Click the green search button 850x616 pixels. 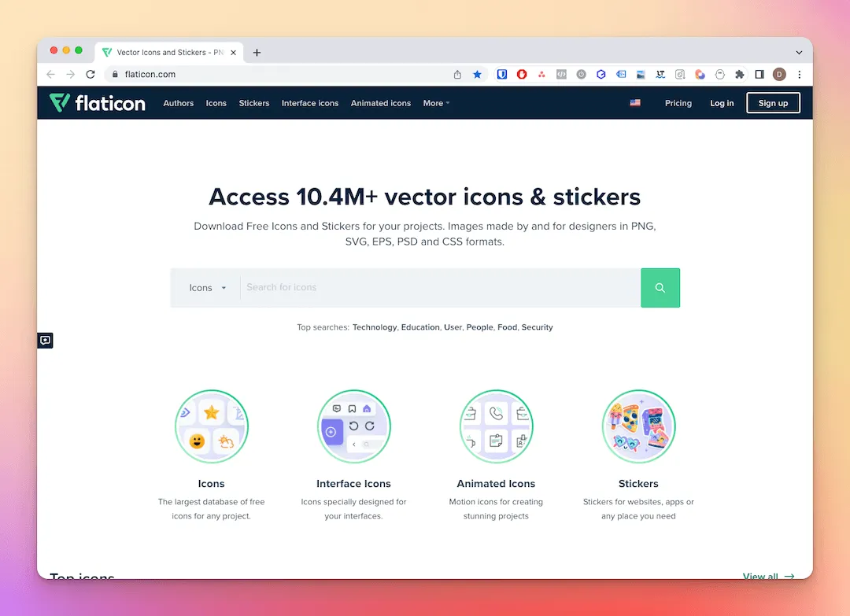point(660,288)
